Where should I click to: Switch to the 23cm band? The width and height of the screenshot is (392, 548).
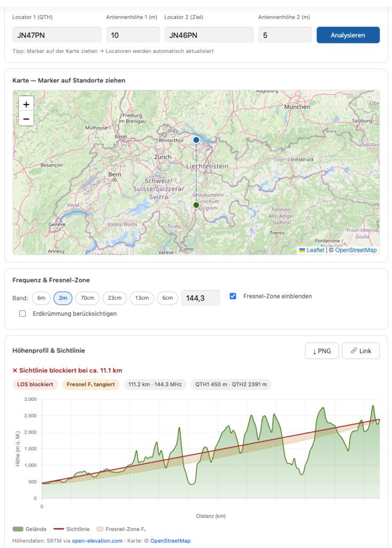114,298
